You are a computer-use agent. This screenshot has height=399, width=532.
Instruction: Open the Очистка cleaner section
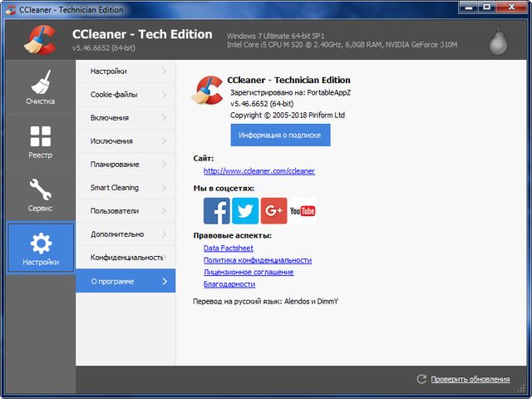[x=40, y=88]
